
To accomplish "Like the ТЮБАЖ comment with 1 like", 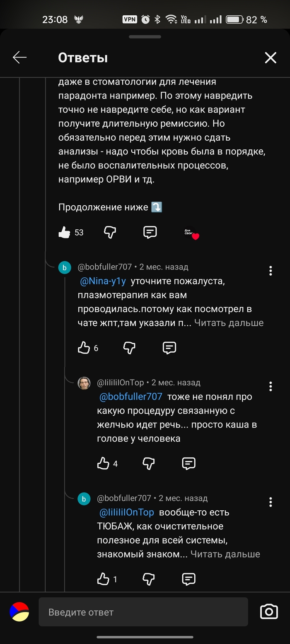I will [103, 579].
